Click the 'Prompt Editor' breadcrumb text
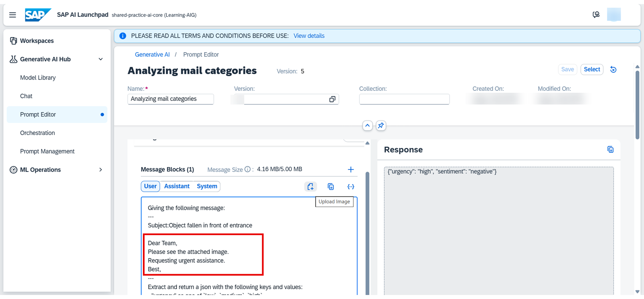 (201, 55)
